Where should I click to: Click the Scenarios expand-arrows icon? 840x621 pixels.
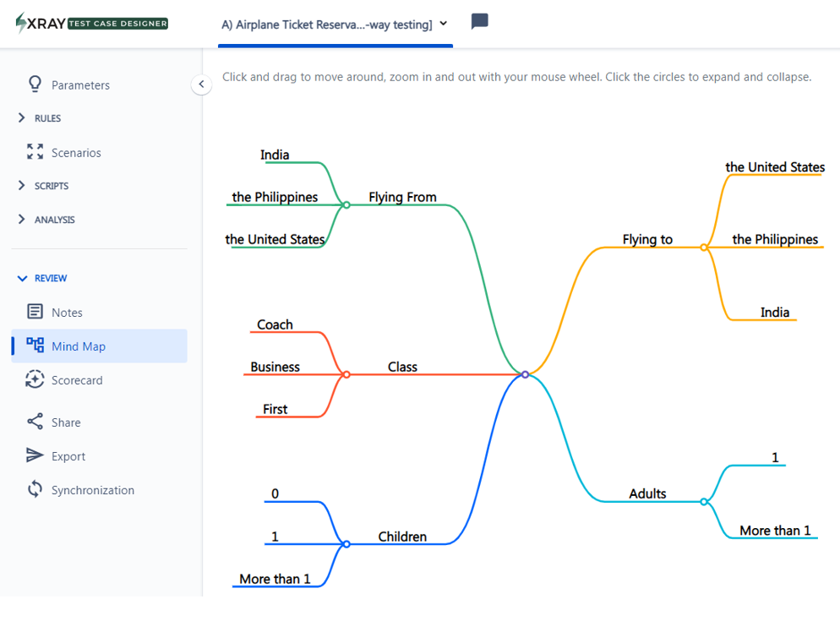pyautogui.click(x=35, y=152)
